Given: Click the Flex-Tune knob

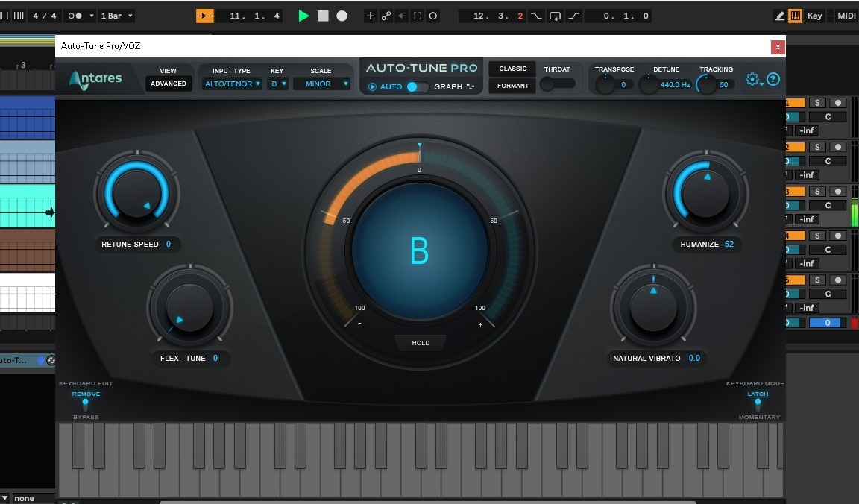Looking at the screenshot, I should tap(189, 306).
